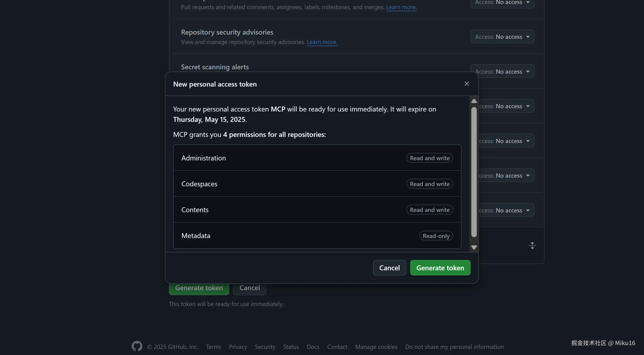Click the unfold icon below the access dropdowns

(x=532, y=246)
